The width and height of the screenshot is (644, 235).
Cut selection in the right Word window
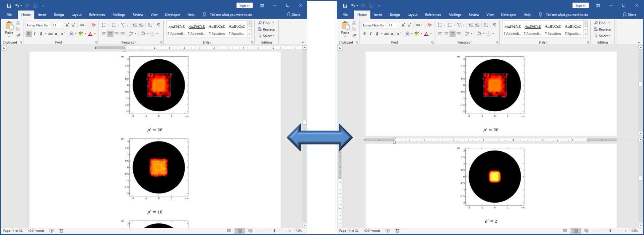tap(354, 23)
